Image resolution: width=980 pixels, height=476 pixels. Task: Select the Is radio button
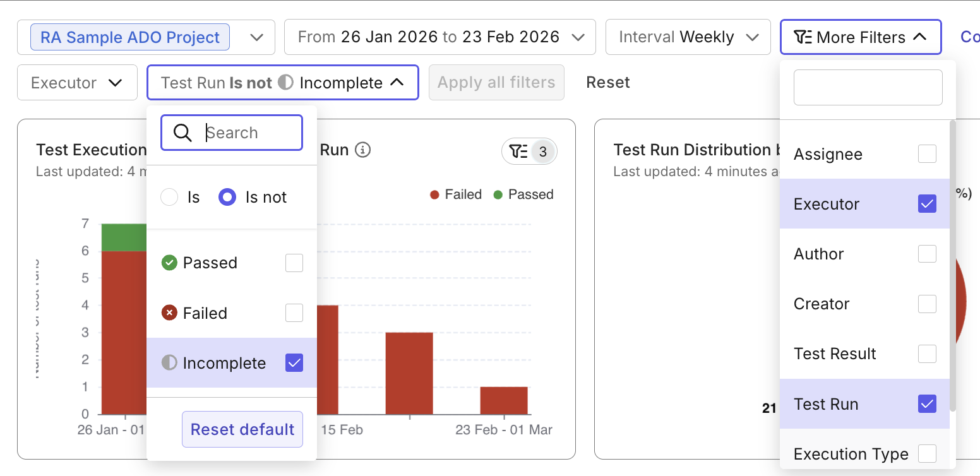pos(169,196)
